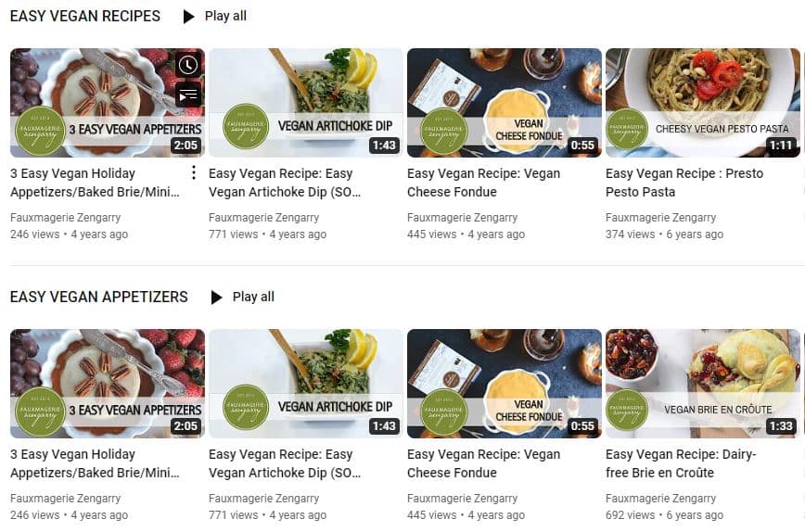Play all videos in Easy Vegan Appetizers
The width and height of the screenshot is (805, 532).
point(242,298)
